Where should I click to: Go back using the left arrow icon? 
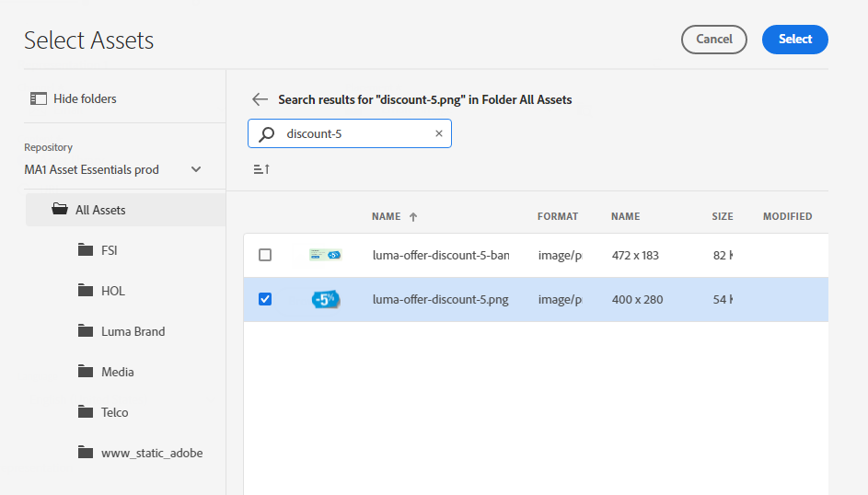coord(260,99)
